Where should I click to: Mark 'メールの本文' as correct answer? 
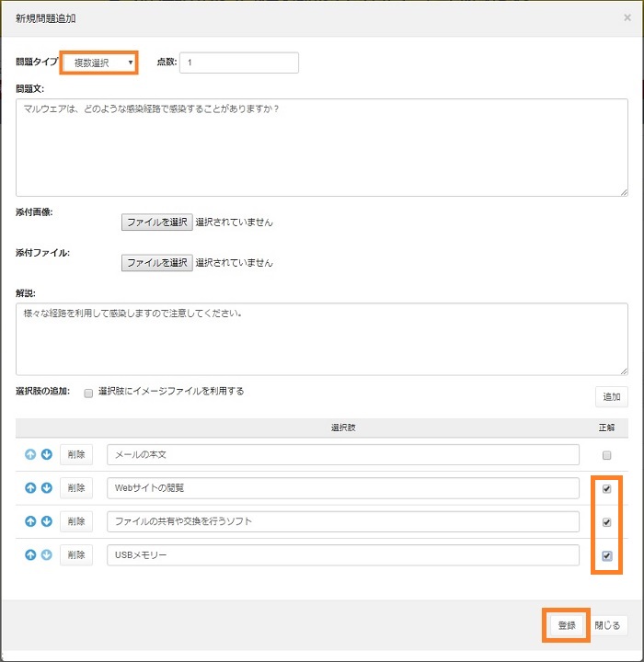click(x=605, y=455)
